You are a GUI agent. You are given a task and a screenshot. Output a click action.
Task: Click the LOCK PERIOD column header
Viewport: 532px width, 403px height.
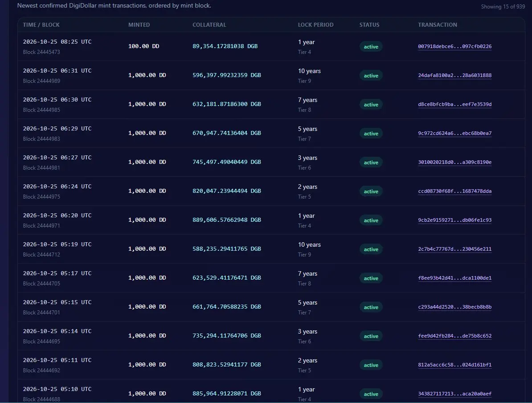point(315,25)
